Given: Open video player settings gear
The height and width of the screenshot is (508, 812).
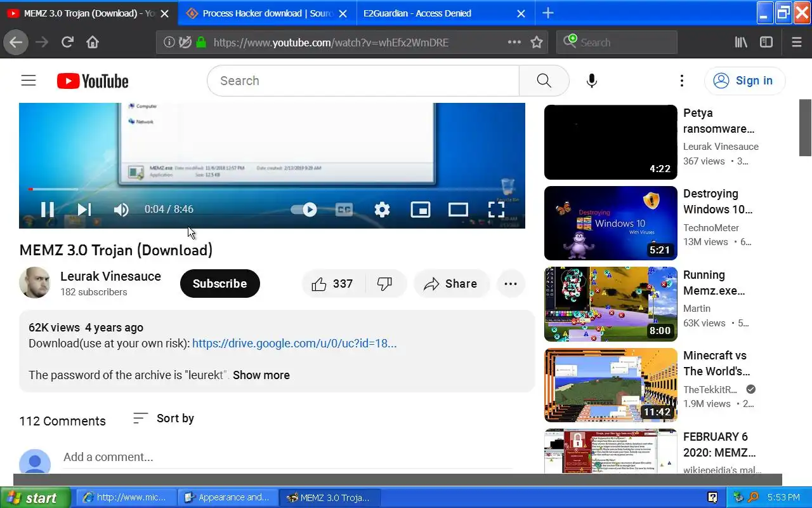Looking at the screenshot, I should tap(382, 210).
